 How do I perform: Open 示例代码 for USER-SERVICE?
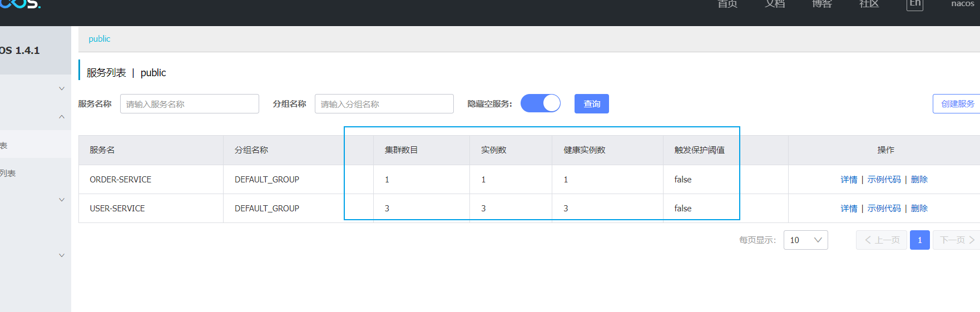[x=884, y=209]
